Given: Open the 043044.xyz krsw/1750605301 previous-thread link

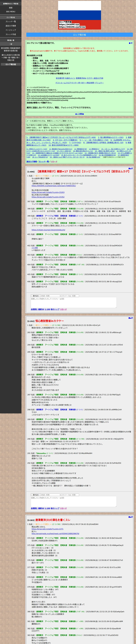Looking at the screenshot, I should (54, 186).
